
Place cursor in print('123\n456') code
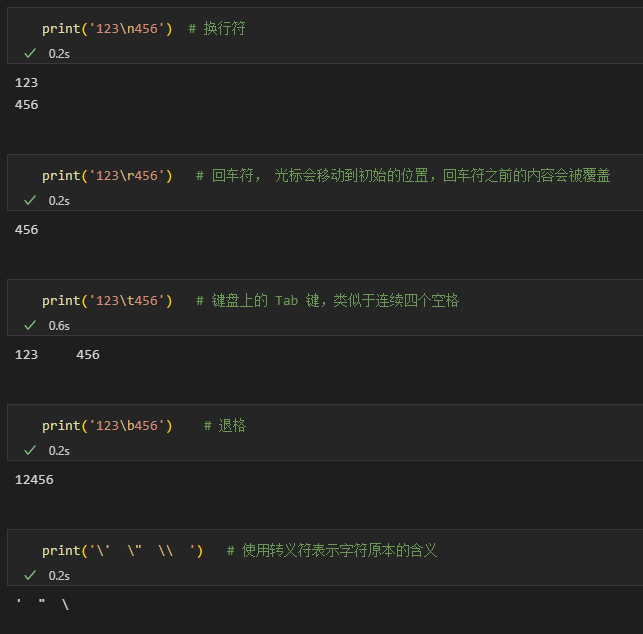pos(107,29)
